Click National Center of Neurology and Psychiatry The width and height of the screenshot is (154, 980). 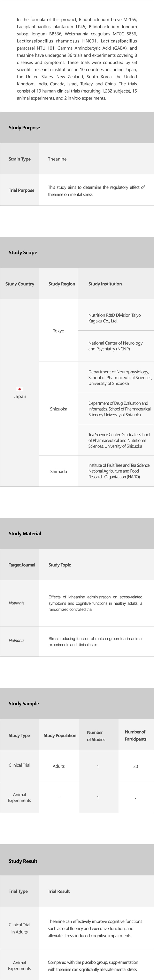pyautogui.click(x=110, y=346)
